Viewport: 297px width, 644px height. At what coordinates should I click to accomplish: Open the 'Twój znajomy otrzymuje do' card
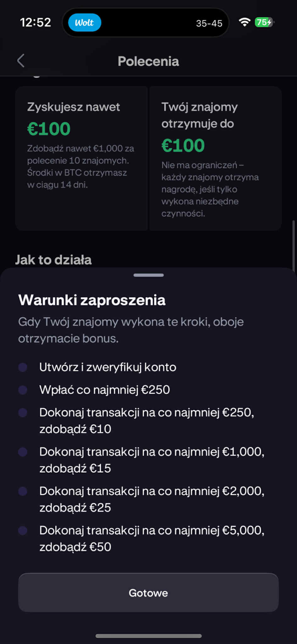click(x=215, y=158)
